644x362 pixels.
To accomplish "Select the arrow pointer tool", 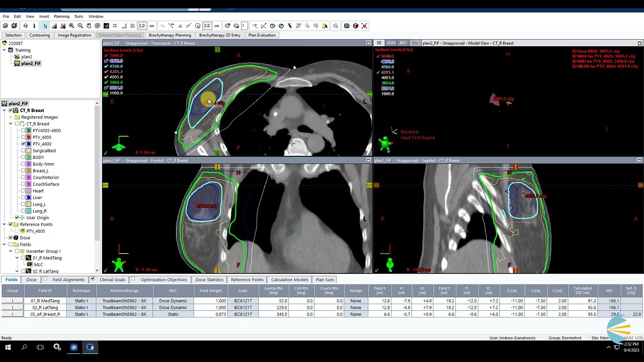I will (x=45, y=26).
